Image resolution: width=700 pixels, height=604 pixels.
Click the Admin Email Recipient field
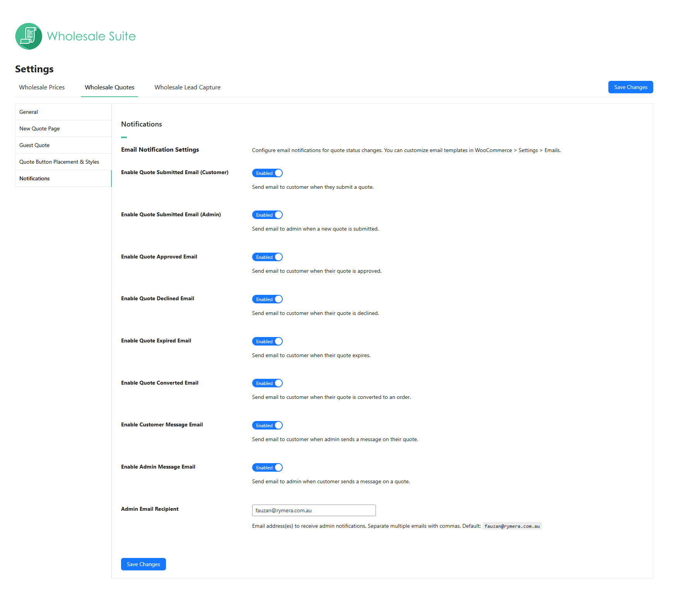coord(314,510)
